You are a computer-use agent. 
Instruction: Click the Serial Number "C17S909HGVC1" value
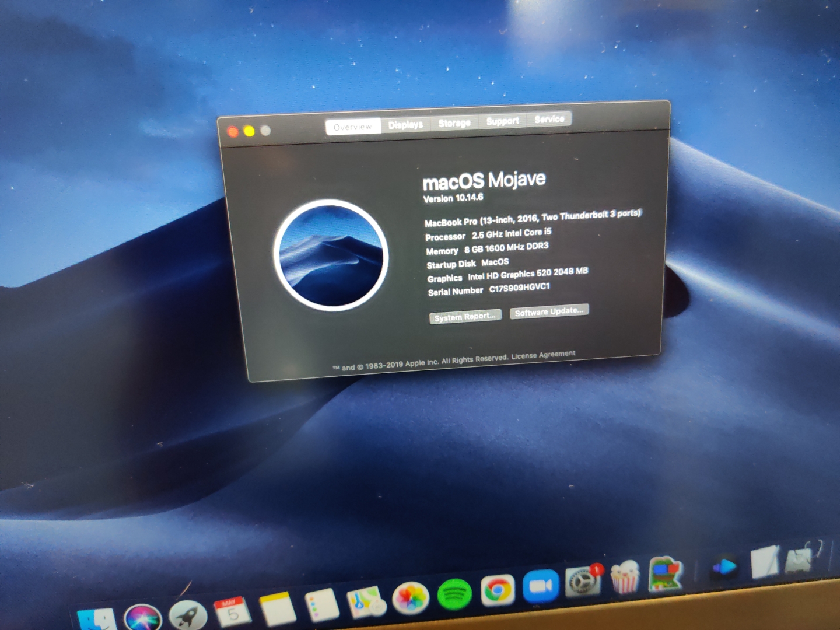point(519,288)
